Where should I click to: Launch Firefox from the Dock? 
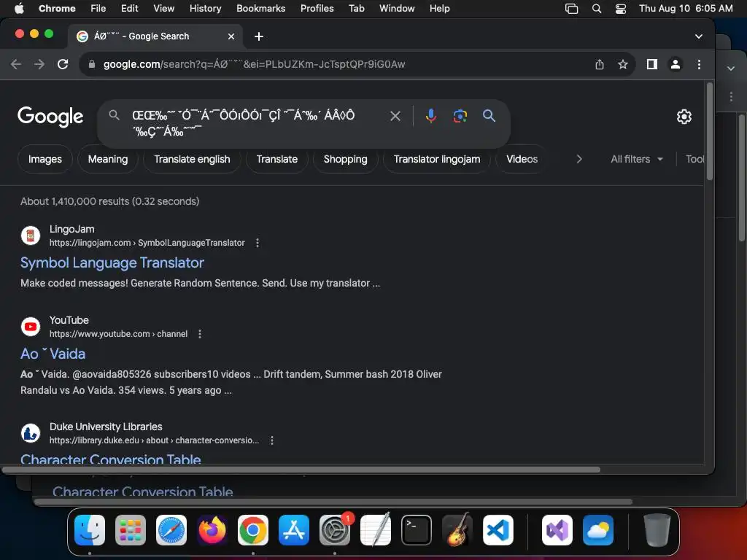click(x=212, y=530)
